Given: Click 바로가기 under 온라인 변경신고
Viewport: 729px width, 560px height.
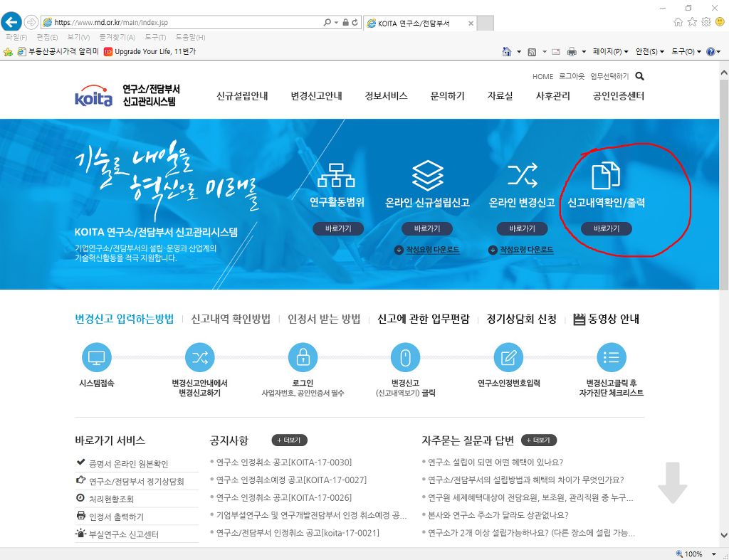Looking at the screenshot, I should point(522,228).
